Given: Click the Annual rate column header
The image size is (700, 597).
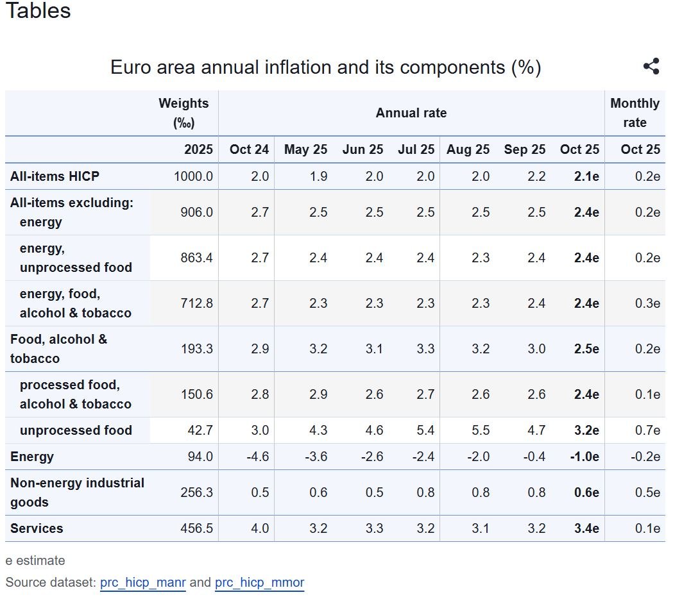Looking at the screenshot, I should 411,113.
